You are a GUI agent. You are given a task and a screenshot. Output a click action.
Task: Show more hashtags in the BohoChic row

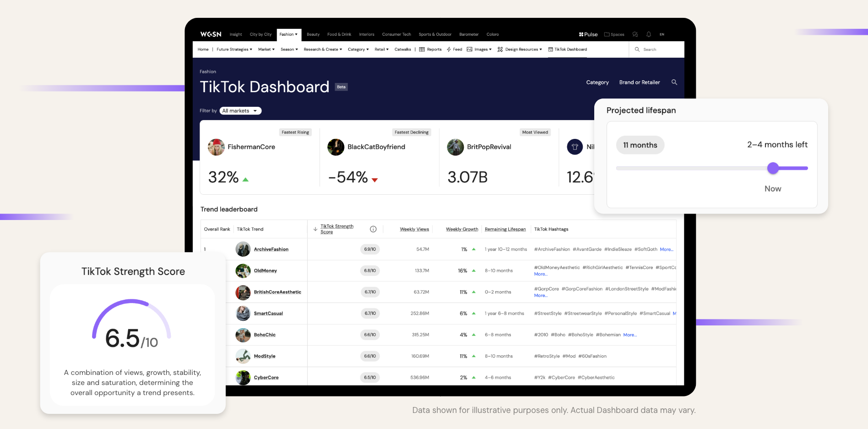pos(630,335)
